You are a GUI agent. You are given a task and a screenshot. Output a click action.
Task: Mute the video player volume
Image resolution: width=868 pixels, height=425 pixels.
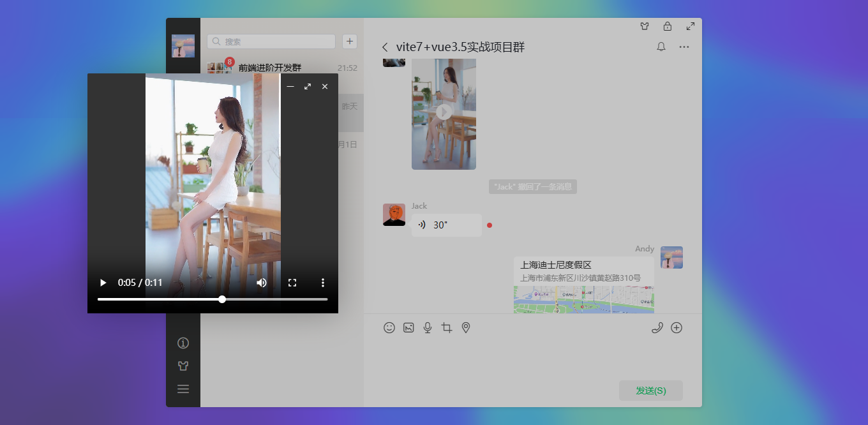(x=262, y=282)
